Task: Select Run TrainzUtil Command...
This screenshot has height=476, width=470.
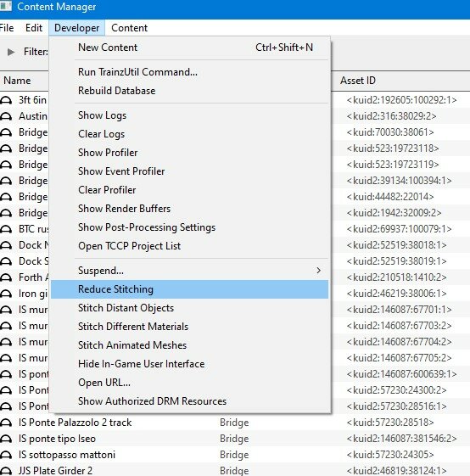Action: pos(189,72)
